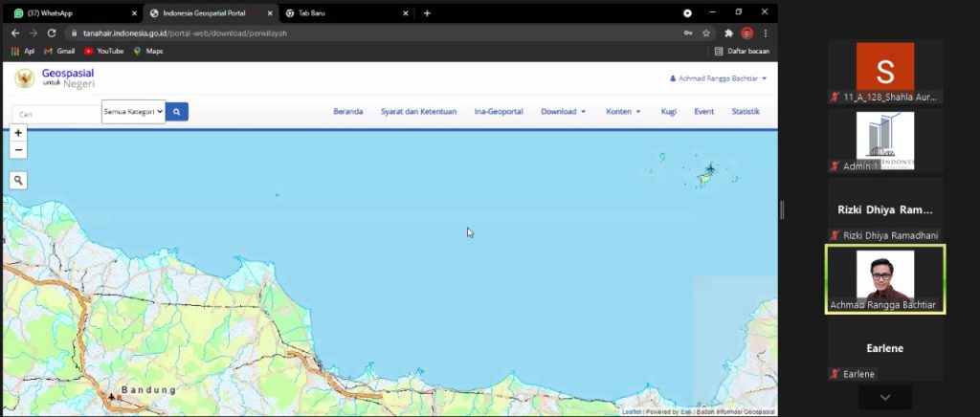Zoom in on the map
The height and width of the screenshot is (417, 980).
(x=18, y=133)
